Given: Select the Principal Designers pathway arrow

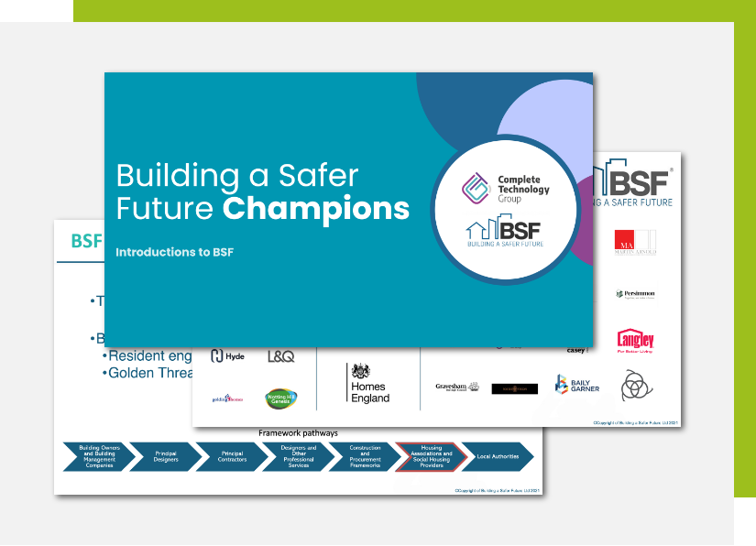Looking at the screenshot, I should [x=166, y=456].
